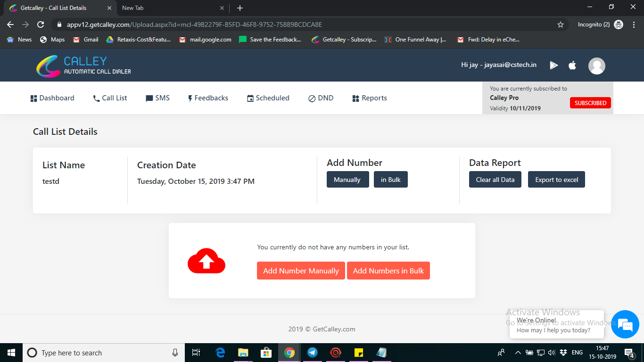Open the News bookmark
Viewport: 644px width, 362px height.
(x=19, y=40)
